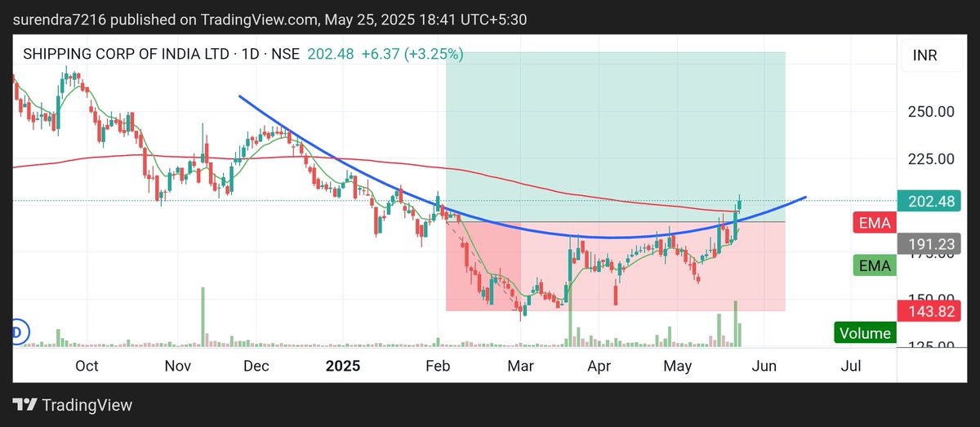Image resolution: width=980 pixels, height=427 pixels.
Task: Click the SHIPPING CORP OF INDIA LTD title
Action: tap(127, 54)
